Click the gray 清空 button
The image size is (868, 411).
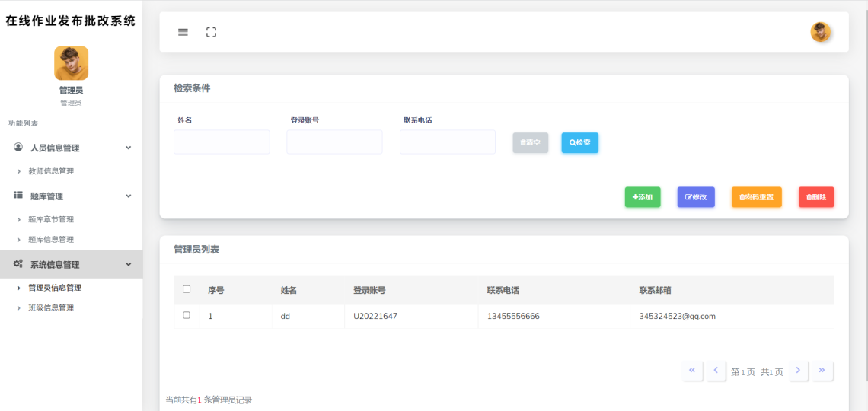[531, 143]
